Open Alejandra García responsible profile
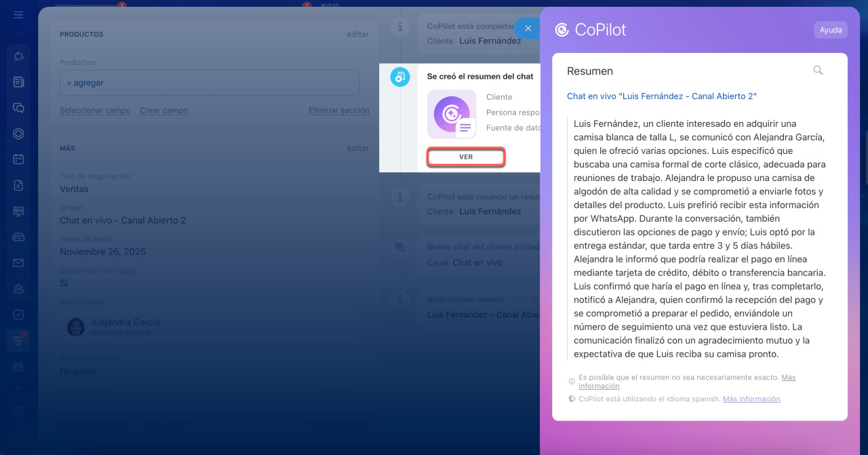Viewport: 868px width, 455px height. click(x=125, y=322)
